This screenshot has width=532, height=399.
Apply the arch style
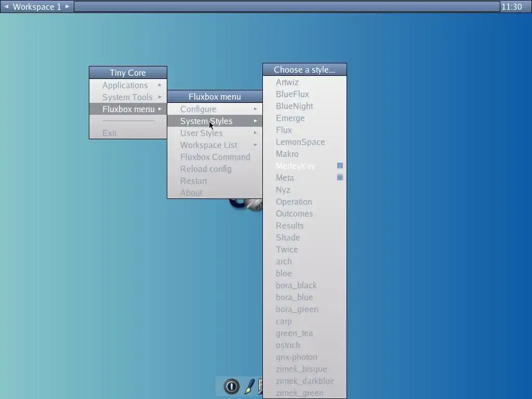coord(304,261)
